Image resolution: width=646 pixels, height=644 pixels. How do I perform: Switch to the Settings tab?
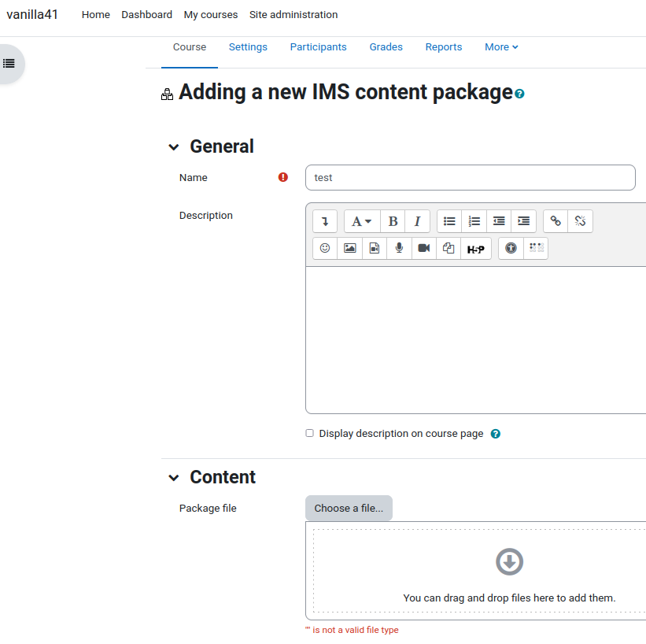coord(248,47)
